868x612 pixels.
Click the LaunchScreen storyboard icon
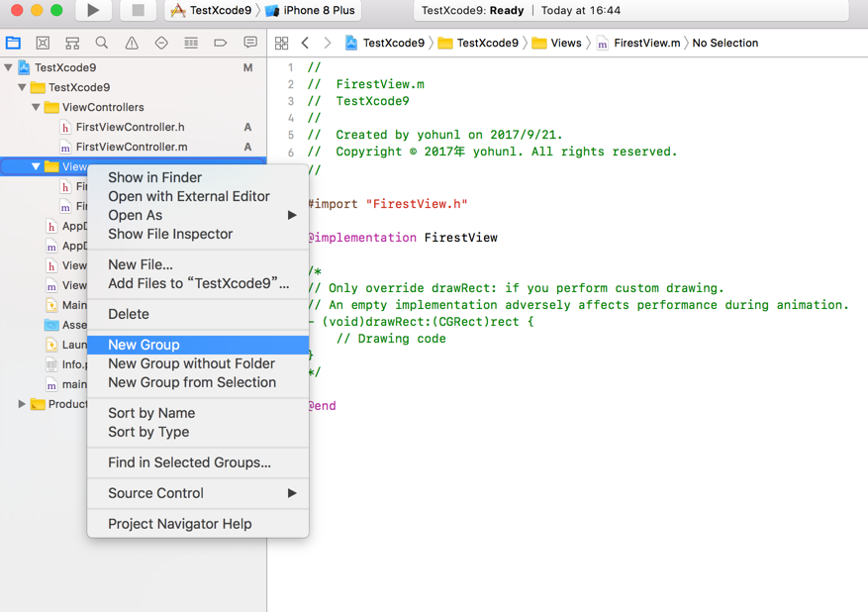click(51, 345)
